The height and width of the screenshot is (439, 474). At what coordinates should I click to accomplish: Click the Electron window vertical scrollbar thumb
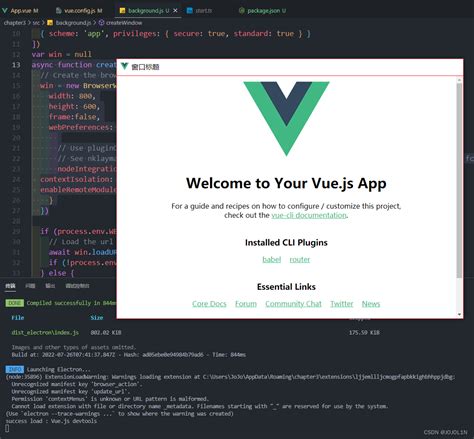(x=459, y=180)
